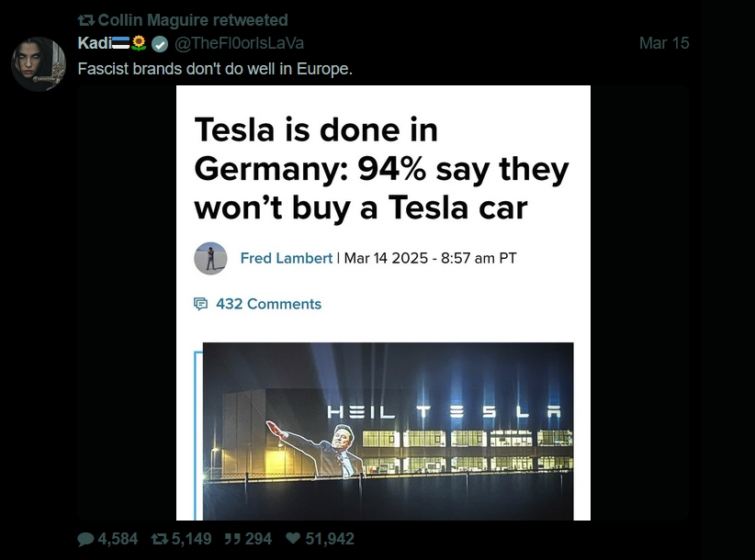Click retweet arrows icon beside Collin Maguire
Viewport: 755px width, 560px height.
[x=85, y=20]
